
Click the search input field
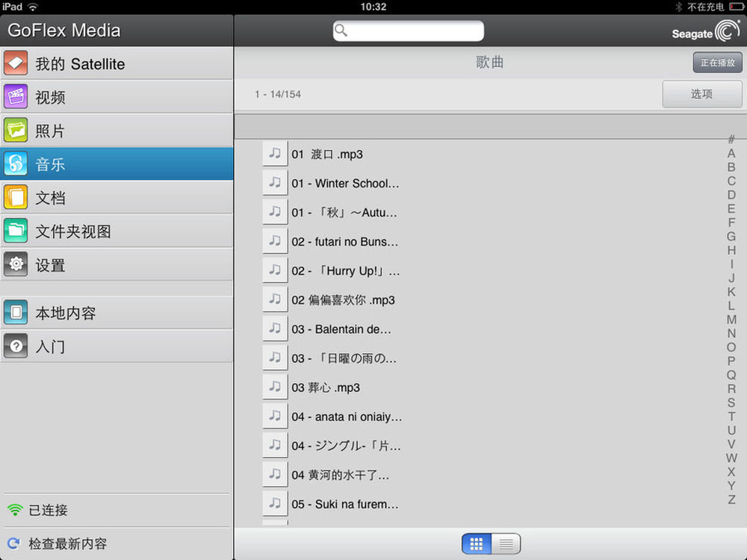tap(409, 31)
